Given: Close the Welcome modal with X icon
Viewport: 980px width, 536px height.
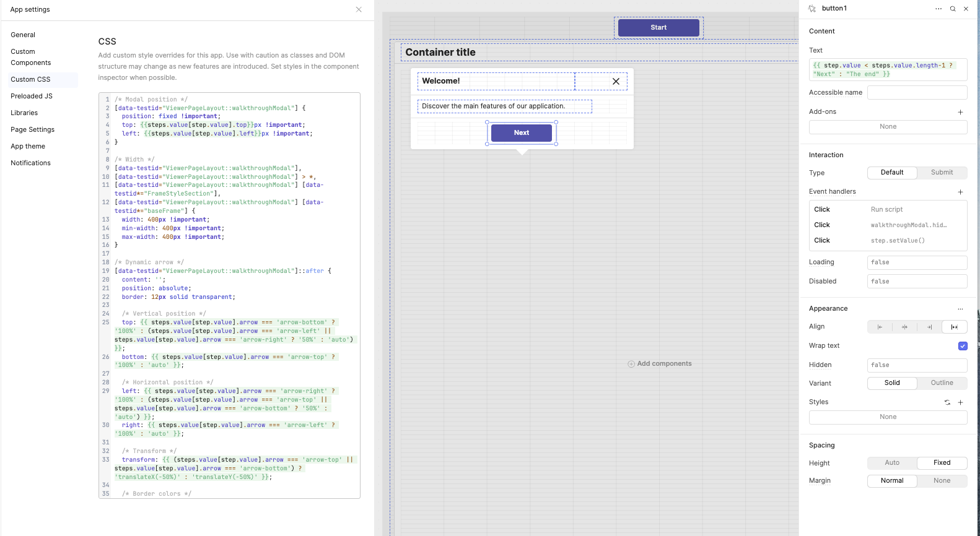Looking at the screenshot, I should click(616, 81).
